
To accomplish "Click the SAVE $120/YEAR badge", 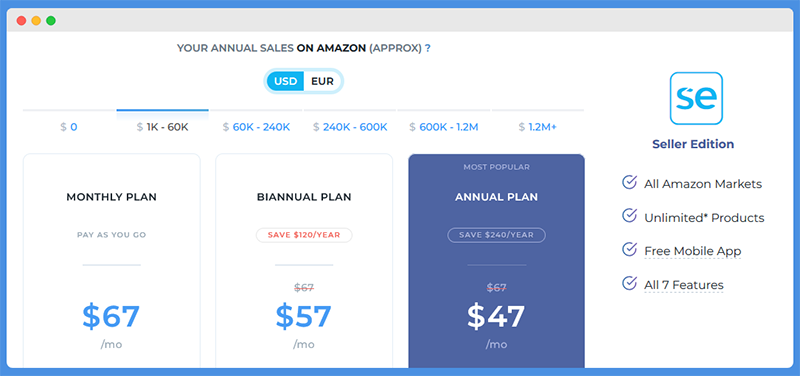I will point(304,235).
